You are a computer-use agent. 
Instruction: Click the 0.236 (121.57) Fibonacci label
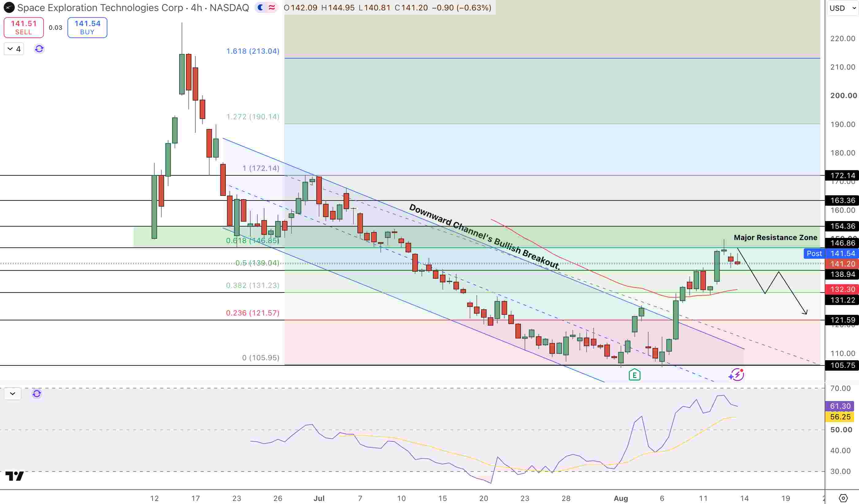pyautogui.click(x=252, y=313)
